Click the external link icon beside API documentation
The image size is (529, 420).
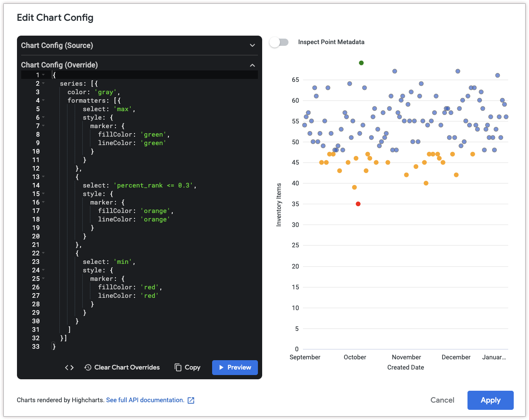(x=191, y=400)
